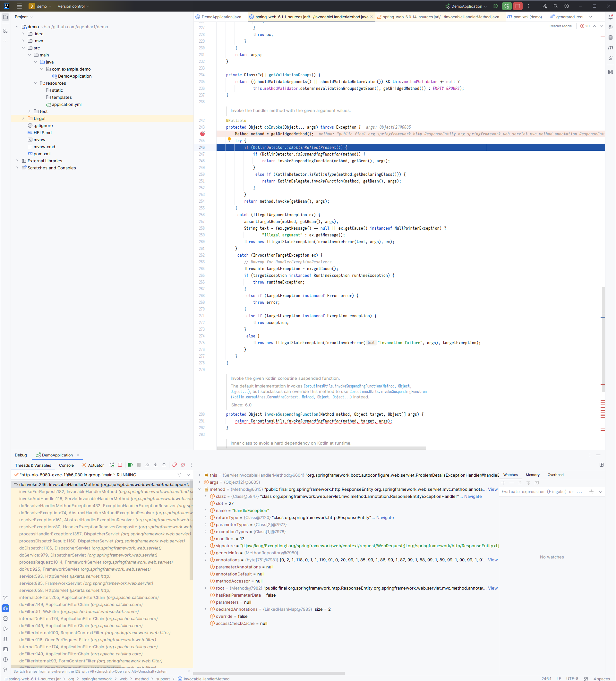The image size is (616, 681).
Task: Stop DemoApplication with red top toolbar button
Action: click(517, 6)
